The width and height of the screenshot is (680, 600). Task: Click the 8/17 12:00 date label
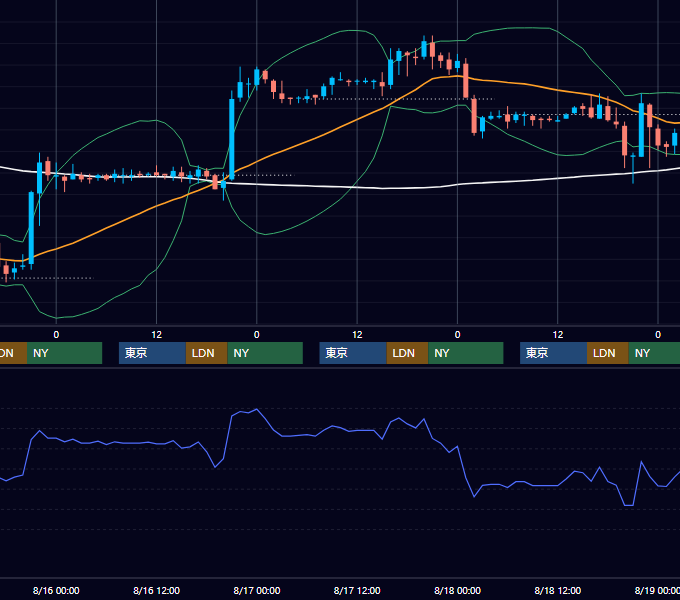[x=357, y=590]
